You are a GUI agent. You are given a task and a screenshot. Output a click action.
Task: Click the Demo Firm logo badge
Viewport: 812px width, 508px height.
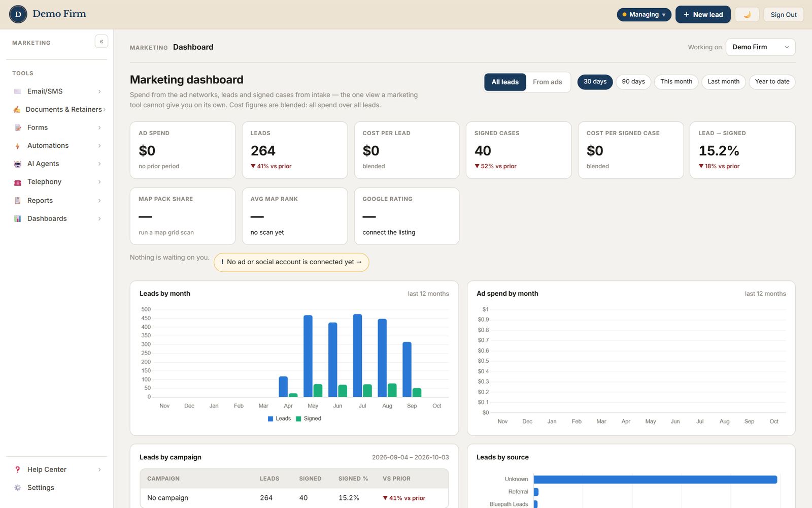(18, 14)
